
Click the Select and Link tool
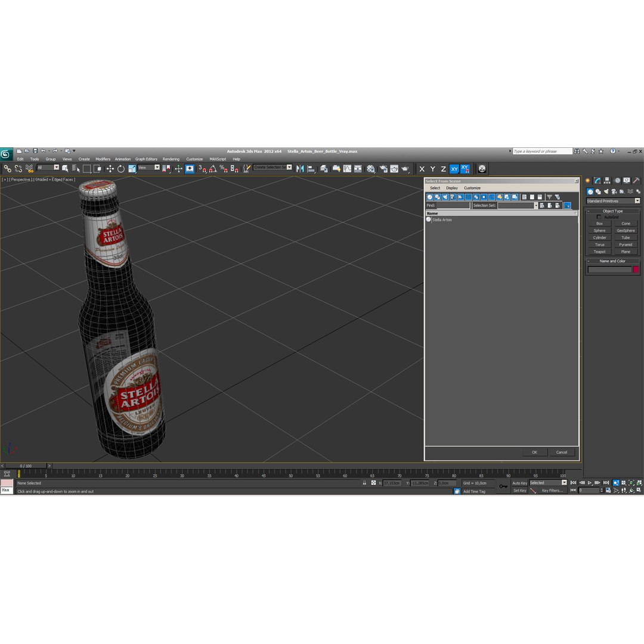click(x=7, y=169)
